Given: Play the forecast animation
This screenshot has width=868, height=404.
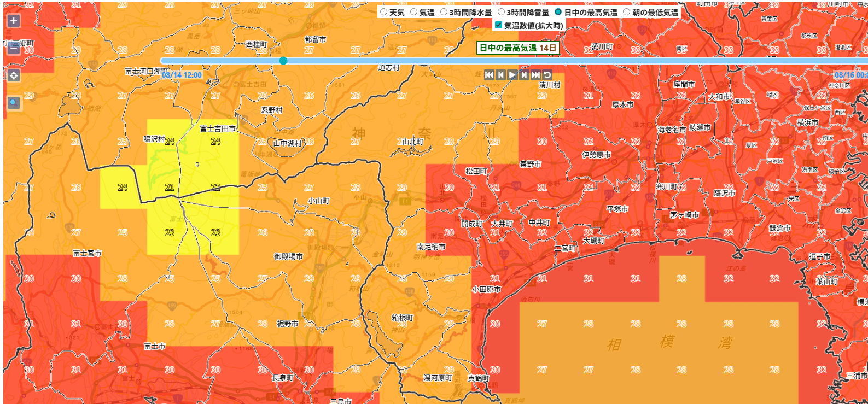Looking at the screenshot, I should pos(512,75).
